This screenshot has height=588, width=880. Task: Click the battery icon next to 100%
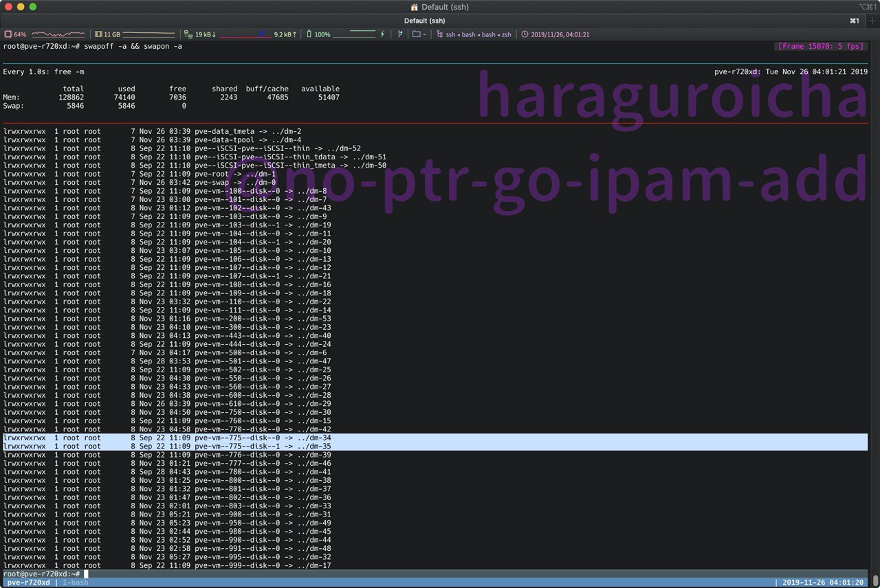pyautogui.click(x=309, y=34)
